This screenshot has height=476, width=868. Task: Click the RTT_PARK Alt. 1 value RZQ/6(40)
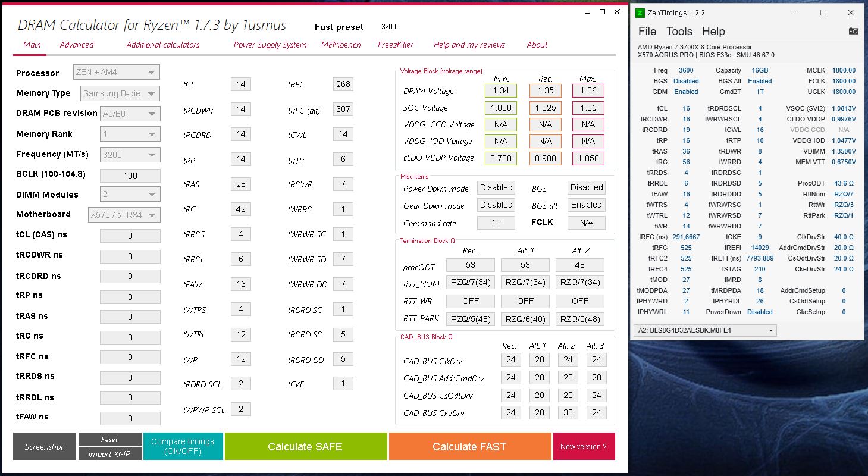coord(525,319)
